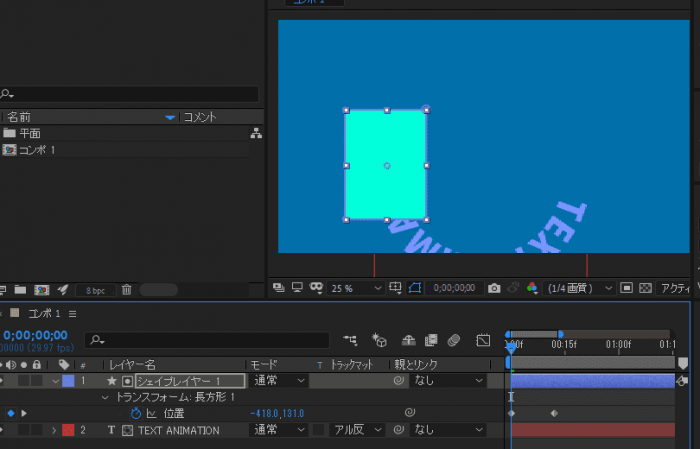Click the rocket icon beside 8 bpc
The width and height of the screenshot is (700, 449).
point(63,290)
